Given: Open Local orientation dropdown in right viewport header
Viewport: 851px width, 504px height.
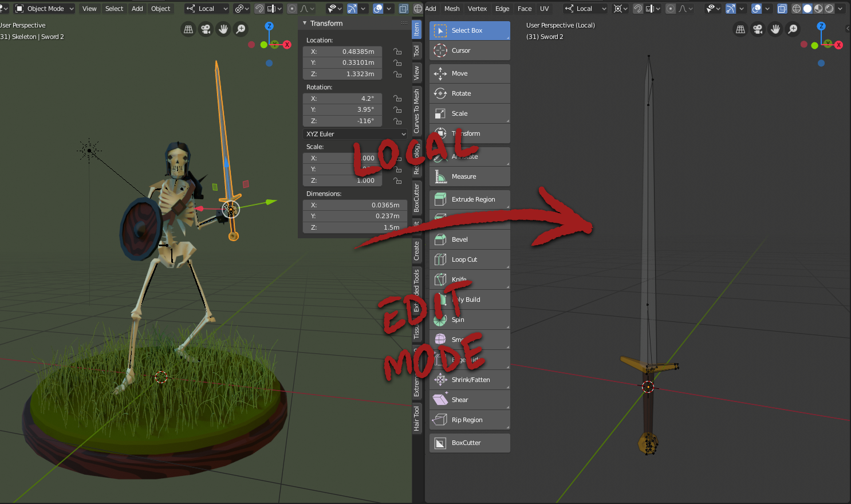Looking at the screenshot, I should [x=585, y=9].
